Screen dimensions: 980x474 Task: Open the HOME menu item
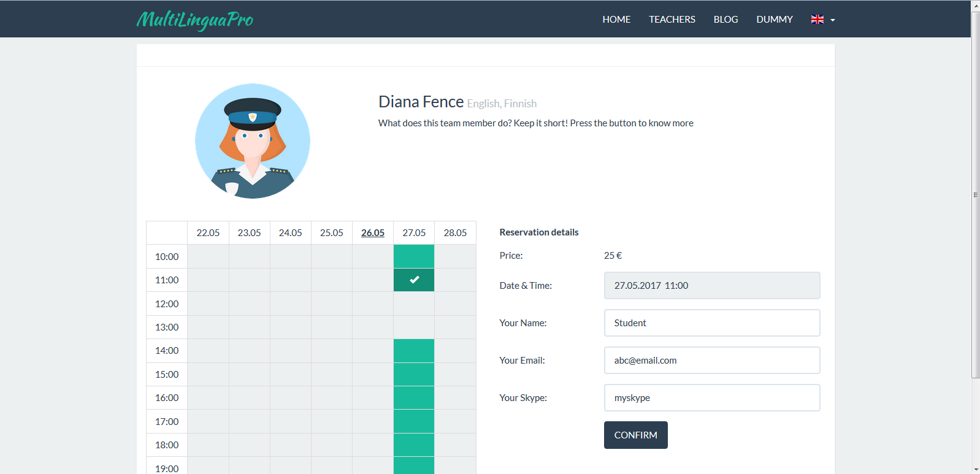pyautogui.click(x=616, y=20)
